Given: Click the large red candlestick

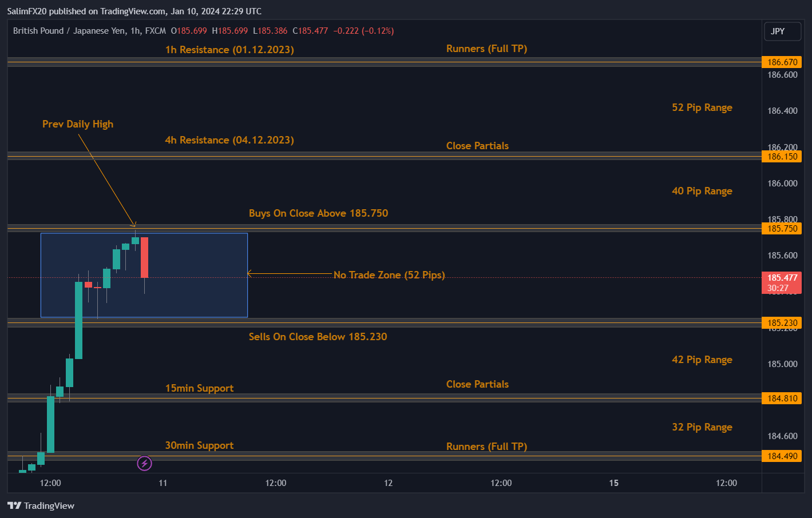Looking at the screenshot, I should [144, 257].
